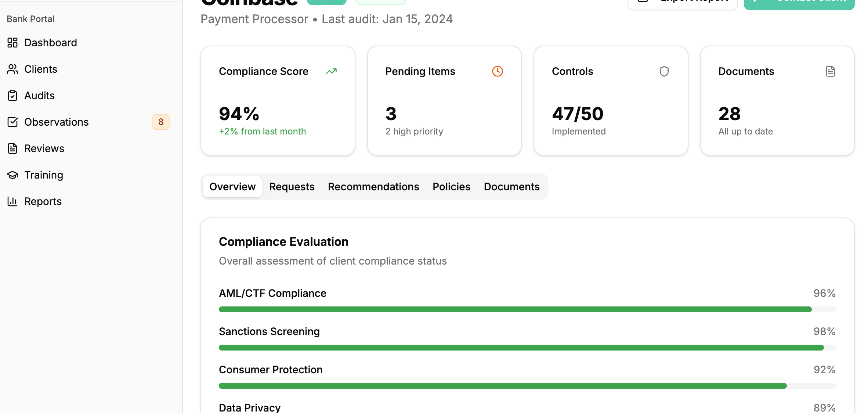Click the Reports bar chart icon
The image size is (868, 413).
tap(12, 201)
